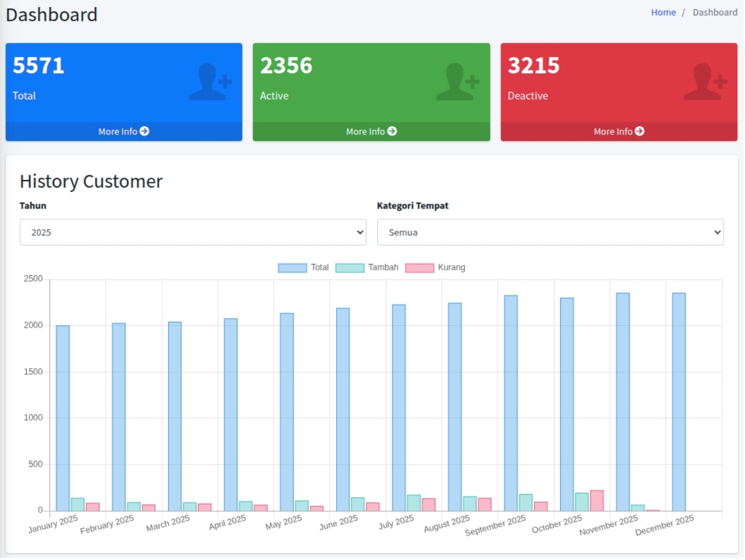Open the Kategori Tempat dropdown
This screenshot has width=745, height=560.
pos(550,232)
